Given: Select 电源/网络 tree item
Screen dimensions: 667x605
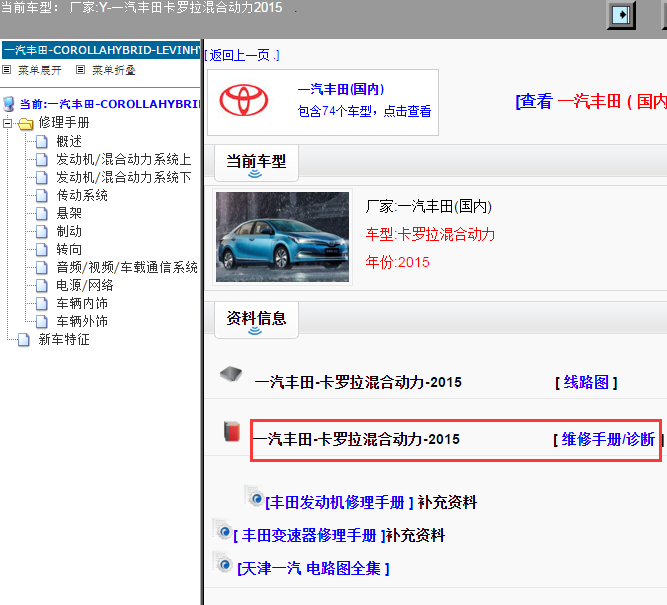Looking at the screenshot, I should pyautogui.click(x=85, y=285).
